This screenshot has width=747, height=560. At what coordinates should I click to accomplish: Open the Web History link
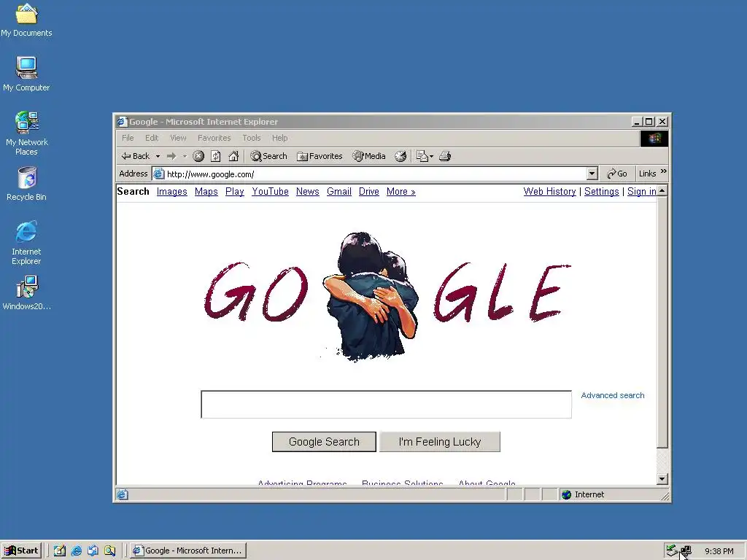point(549,192)
